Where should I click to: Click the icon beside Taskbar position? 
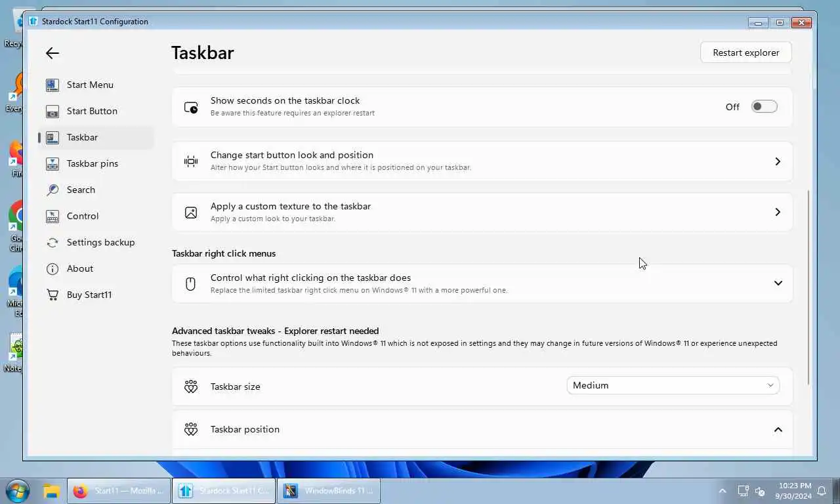191,429
